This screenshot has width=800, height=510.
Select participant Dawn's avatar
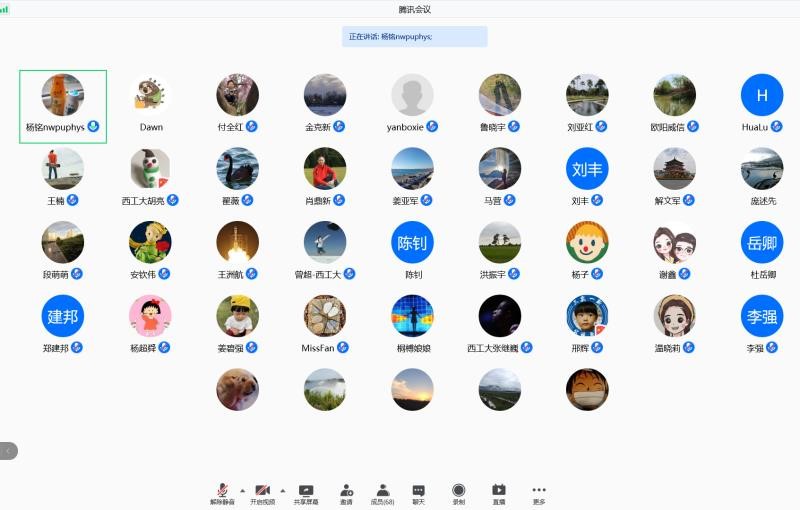pos(151,95)
